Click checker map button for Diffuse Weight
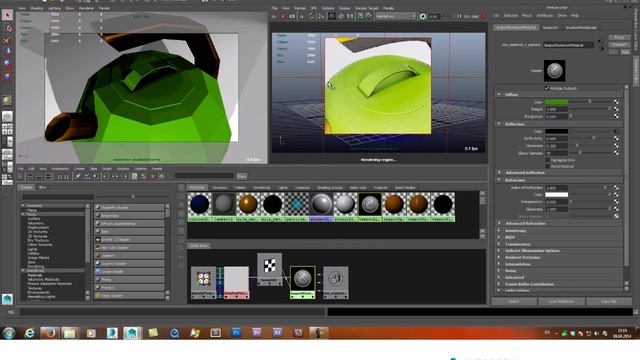This screenshot has width=640, height=360. pyautogui.click(x=616, y=109)
